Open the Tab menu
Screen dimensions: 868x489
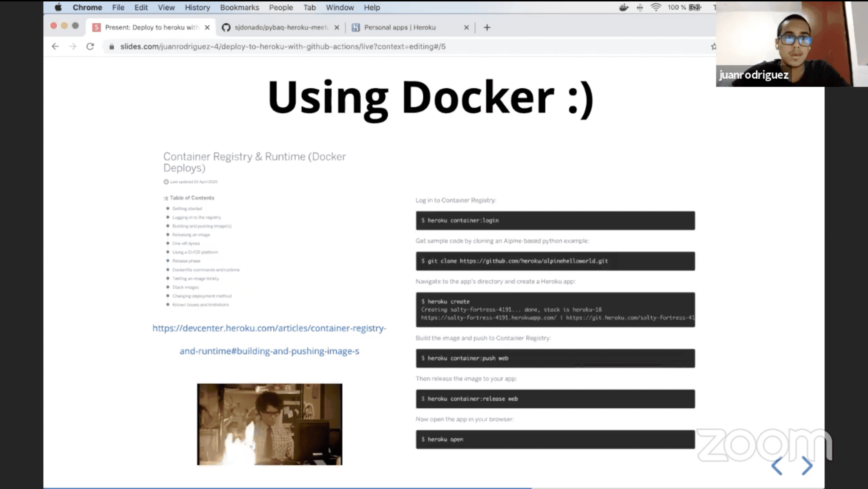point(309,7)
